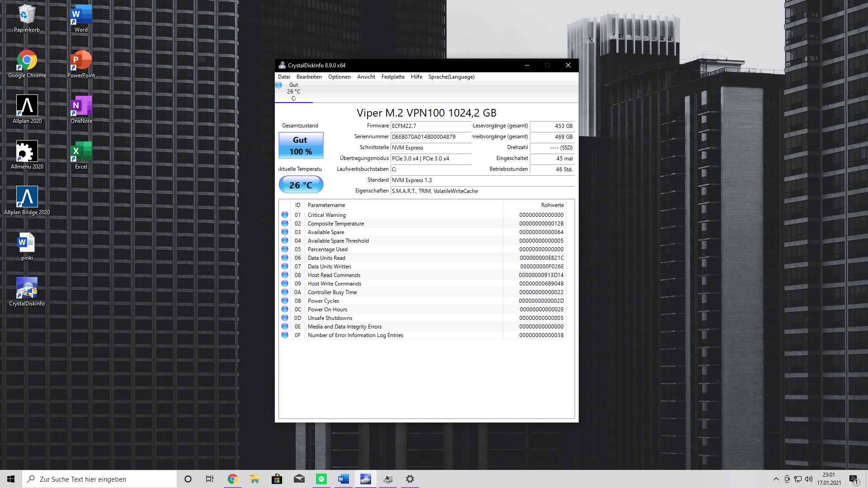Open the Datei menu
Viewport: 868px width, 488px height.
tap(284, 77)
